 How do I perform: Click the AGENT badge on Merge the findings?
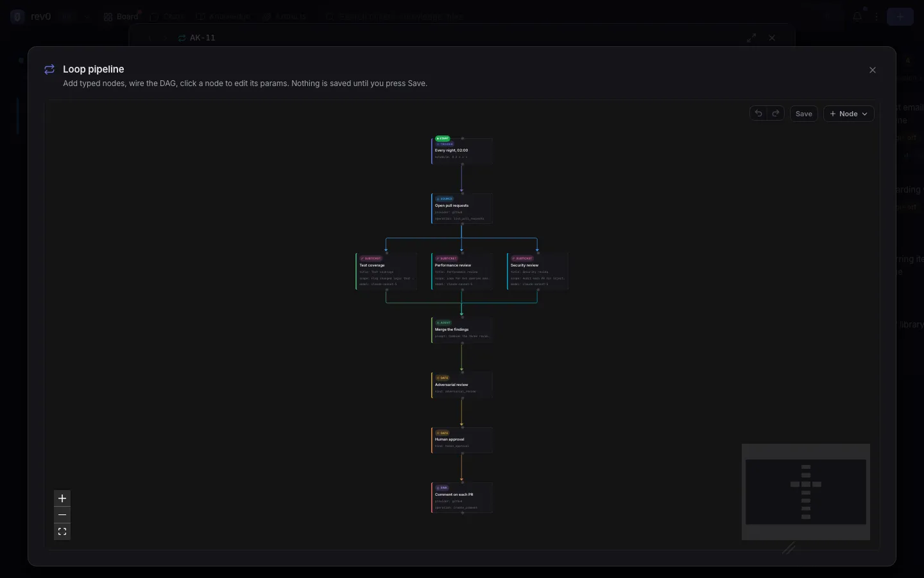tap(444, 323)
